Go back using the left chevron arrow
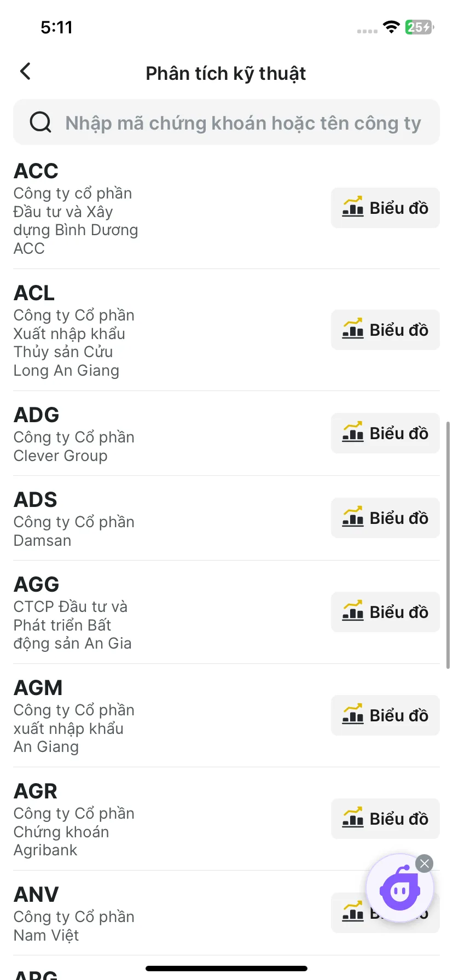The height and width of the screenshot is (980, 453). pyautogui.click(x=25, y=71)
